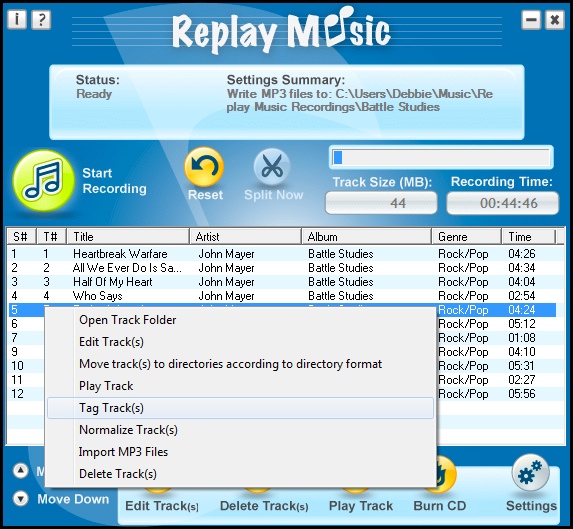Close the Replay Music window
Image resolution: width=573 pixels, height=529 pixels.
point(554,19)
